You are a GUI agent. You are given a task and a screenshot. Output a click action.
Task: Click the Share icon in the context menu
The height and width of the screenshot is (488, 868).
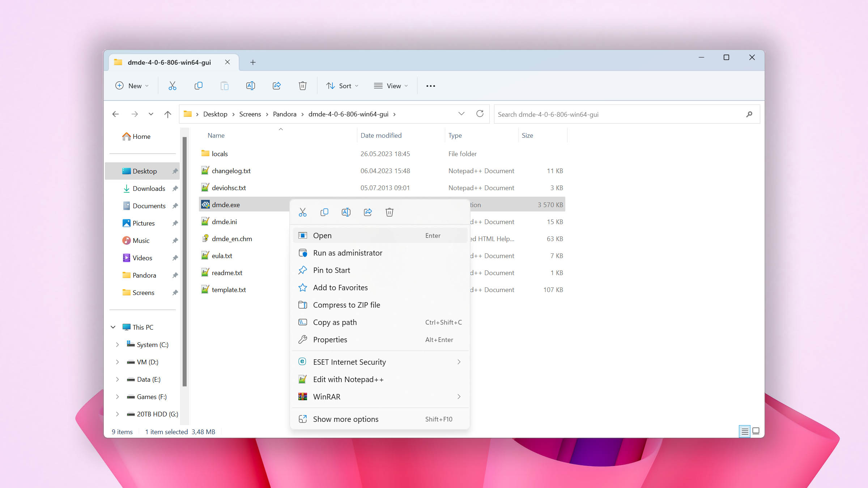(368, 212)
